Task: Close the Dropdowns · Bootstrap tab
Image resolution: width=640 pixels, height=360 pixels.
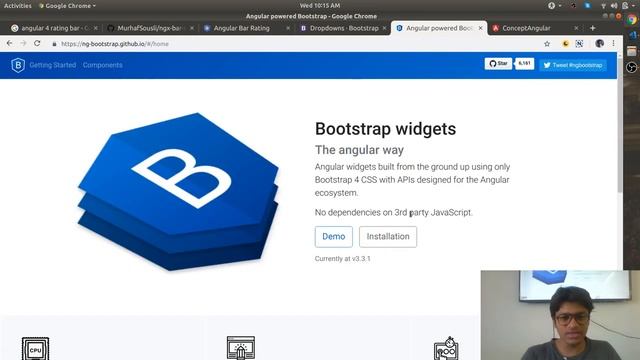Action: [x=384, y=28]
